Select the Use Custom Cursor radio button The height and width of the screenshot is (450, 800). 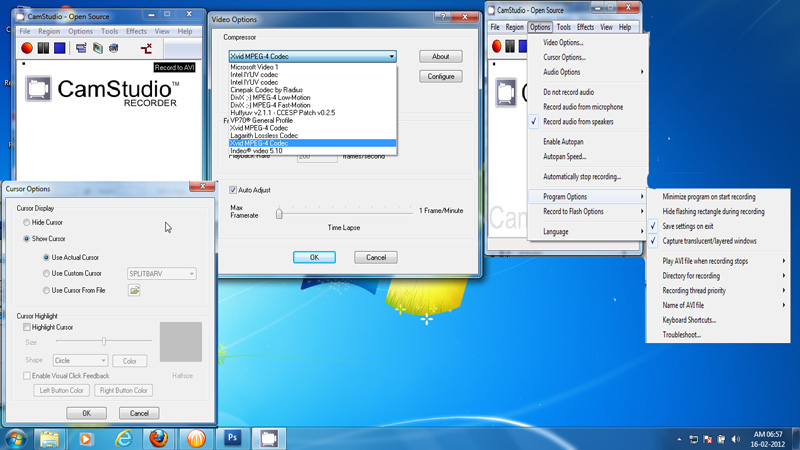pyautogui.click(x=46, y=273)
